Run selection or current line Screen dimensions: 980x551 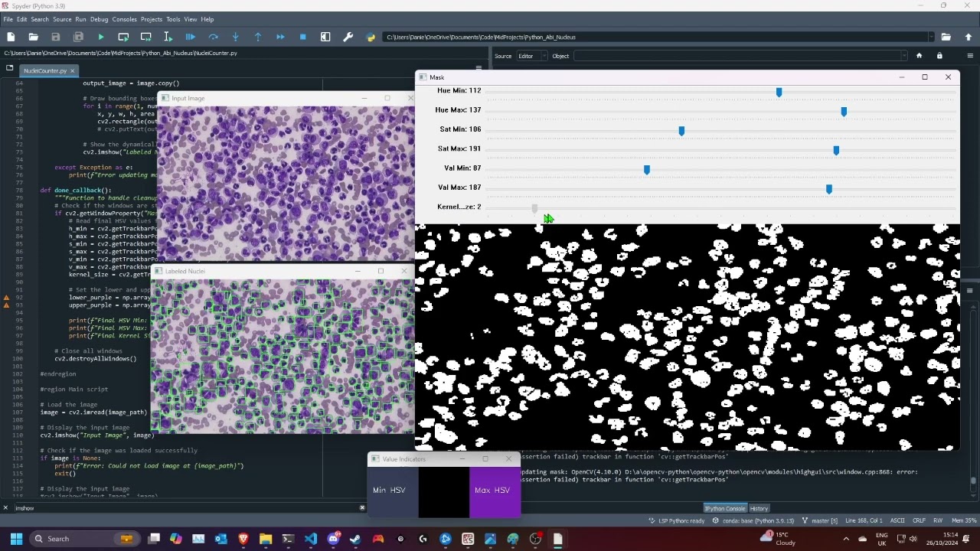[168, 37]
